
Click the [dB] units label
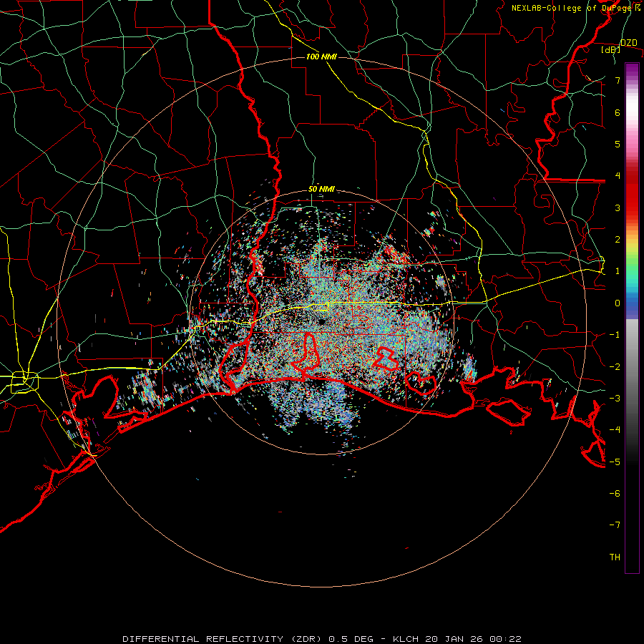point(611,50)
